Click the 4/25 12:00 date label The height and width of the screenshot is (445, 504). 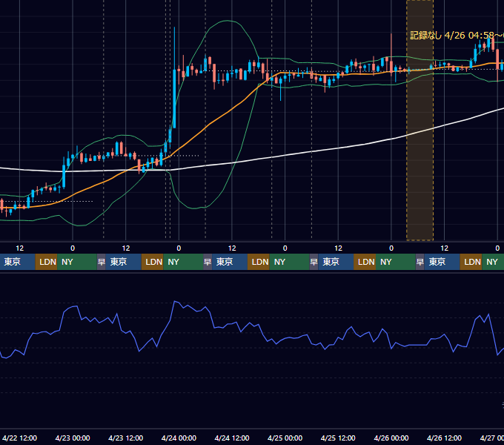(338, 438)
